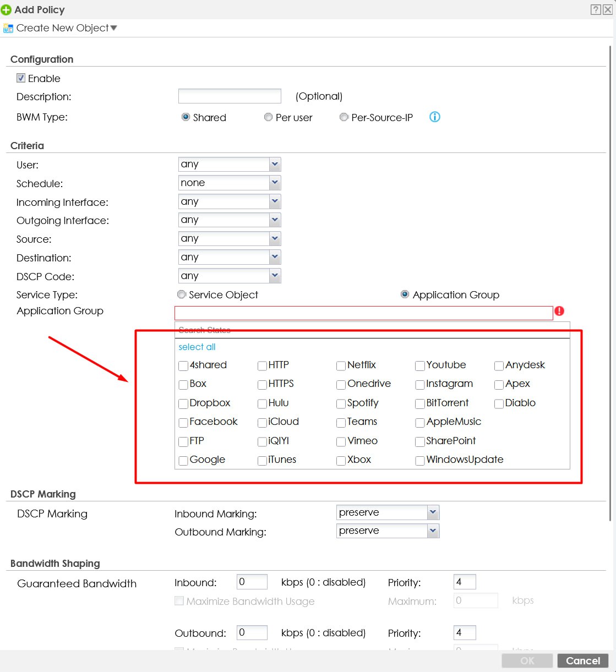Image resolution: width=616 pixels, height=672 pixels.
Task: Check the SharePoint application
Action: [419, 442]
